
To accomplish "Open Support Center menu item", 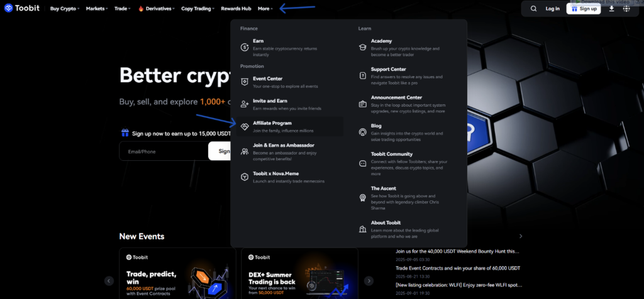I will click(408, 75).
